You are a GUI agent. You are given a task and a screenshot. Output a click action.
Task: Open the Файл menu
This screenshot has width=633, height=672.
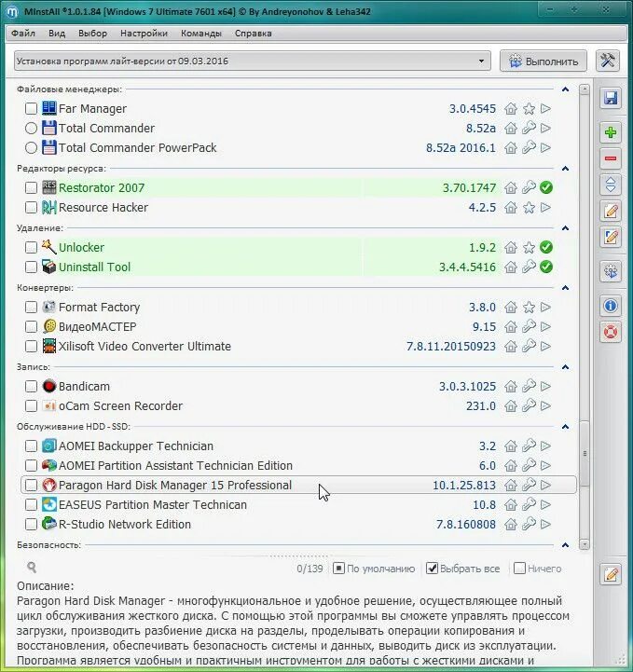tap(23, 33)
